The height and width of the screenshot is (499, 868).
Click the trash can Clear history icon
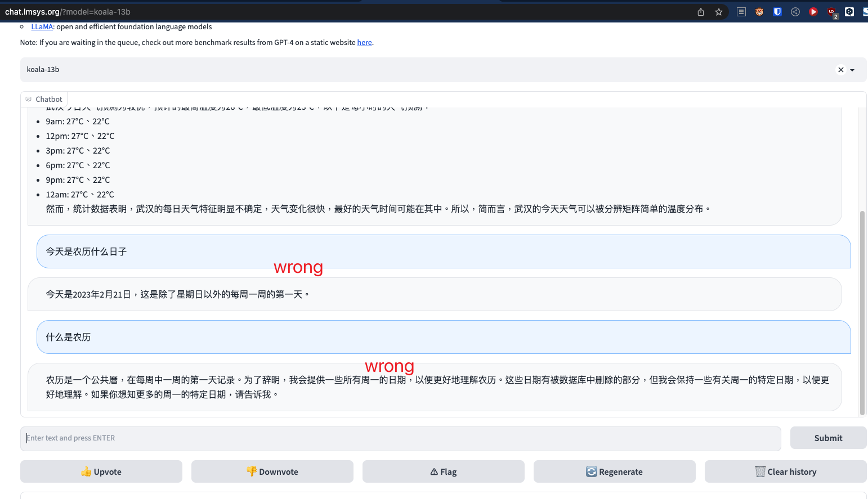[761, 471]
